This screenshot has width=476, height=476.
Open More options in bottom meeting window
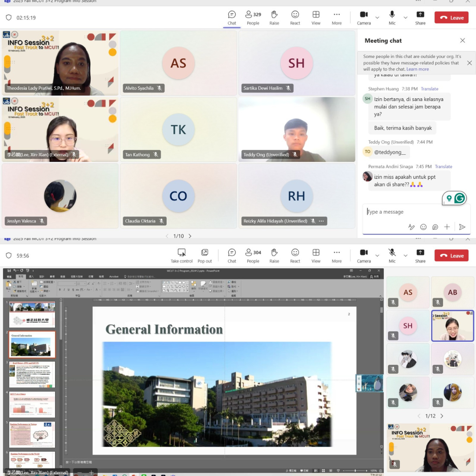pyautogui.click(x=337, y=256)
